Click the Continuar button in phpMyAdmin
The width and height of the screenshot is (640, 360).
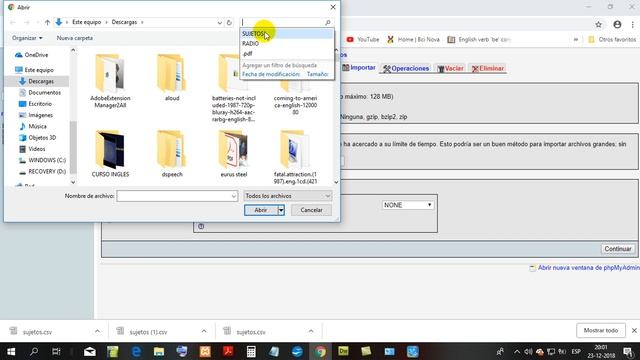[x=618, y=249]
